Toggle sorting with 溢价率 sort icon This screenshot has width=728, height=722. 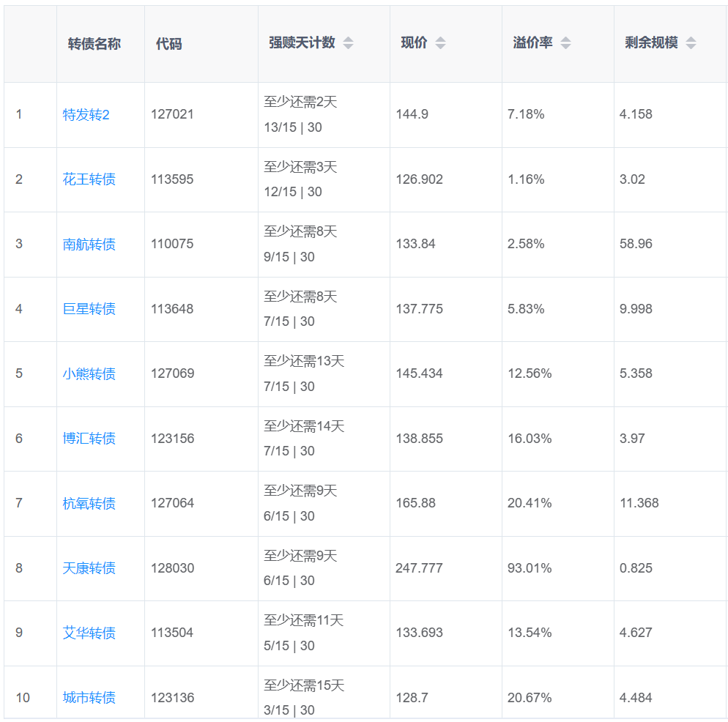point(565,43)
